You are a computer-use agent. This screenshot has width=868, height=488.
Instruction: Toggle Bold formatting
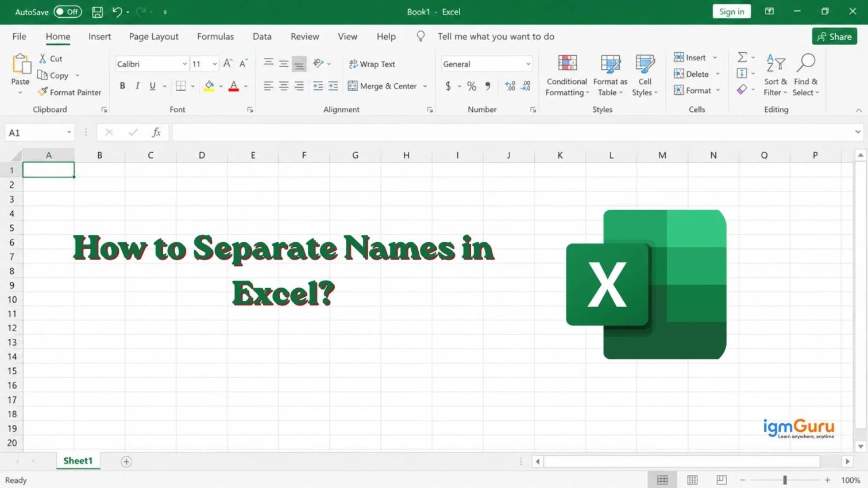pyautogui.click(x=122, y=86)
